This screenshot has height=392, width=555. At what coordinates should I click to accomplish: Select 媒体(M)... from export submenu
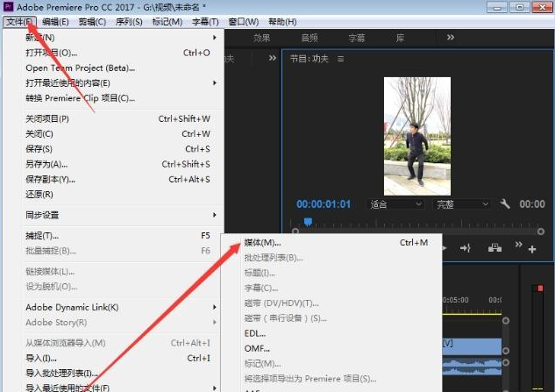pos(263,242)
